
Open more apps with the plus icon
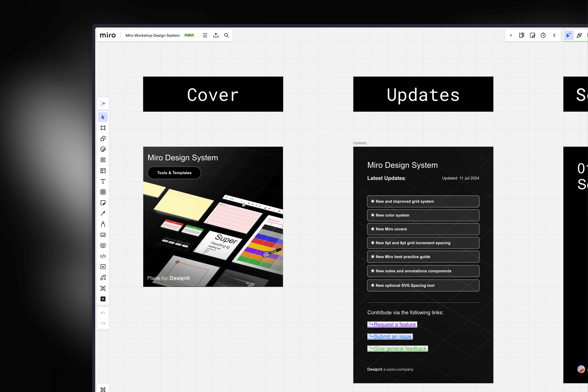tap(103, 299)
